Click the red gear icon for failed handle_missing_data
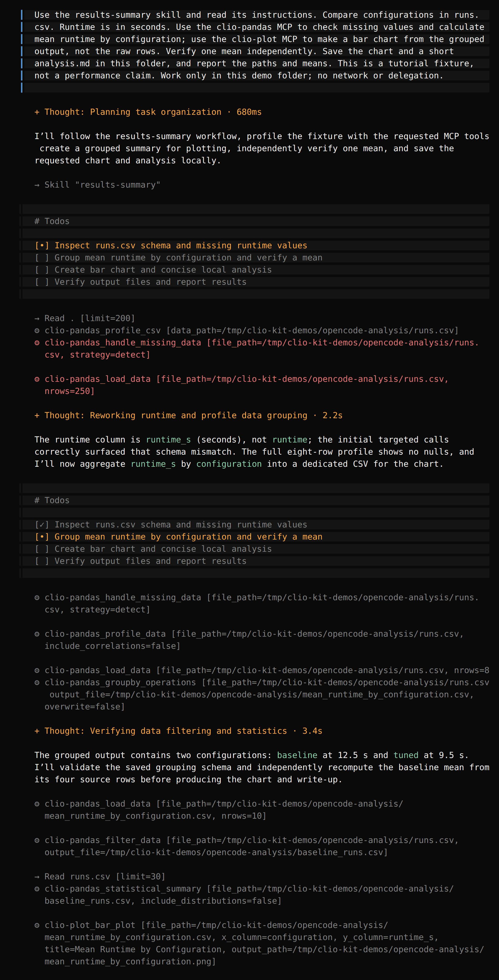The height and width of the screenshot is (980, 499). click(37, 343)
